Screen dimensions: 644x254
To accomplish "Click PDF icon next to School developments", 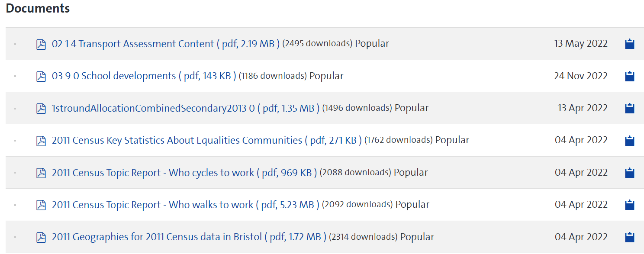I will click(41, 76).
